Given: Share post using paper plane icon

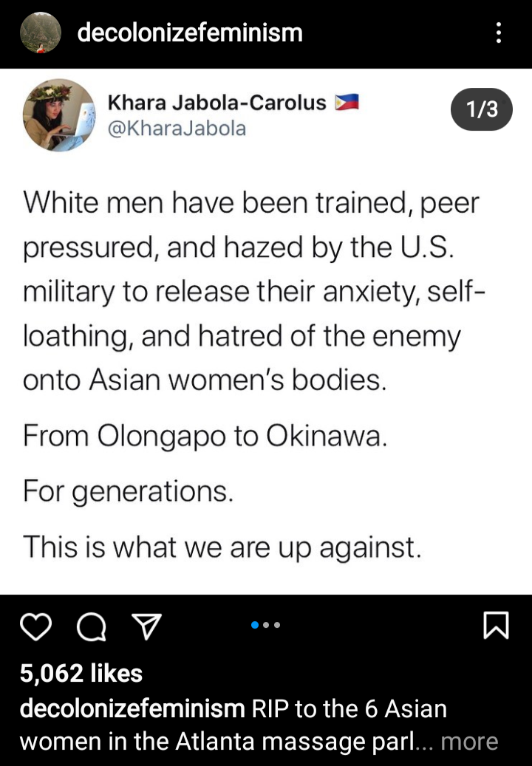Looking at the screenshot, I should click(146, 627).
